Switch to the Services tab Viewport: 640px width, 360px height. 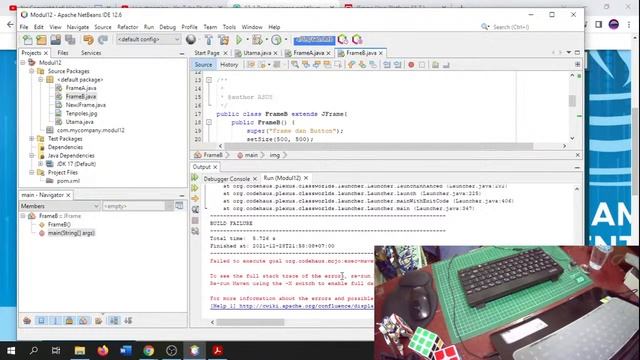coord(91,53)
